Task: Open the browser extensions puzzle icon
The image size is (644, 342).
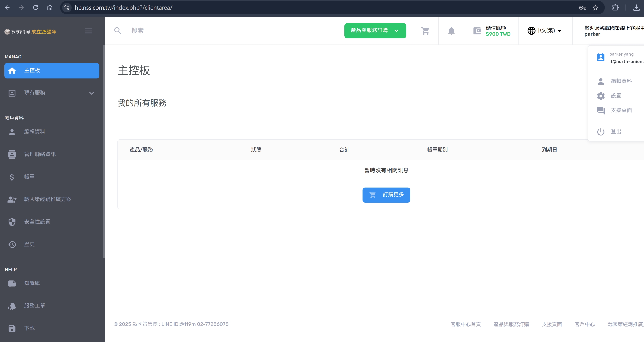Action: click(x=616, y=8)
